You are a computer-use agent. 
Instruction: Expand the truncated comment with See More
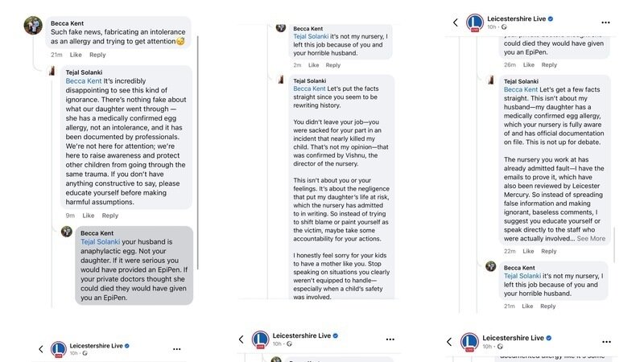tap(591, 238)
